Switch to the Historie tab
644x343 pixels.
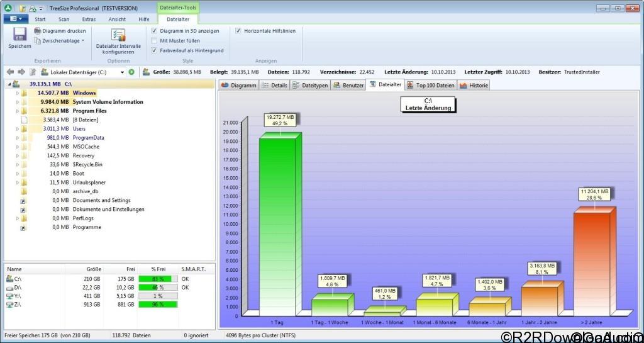coord(474,86)
